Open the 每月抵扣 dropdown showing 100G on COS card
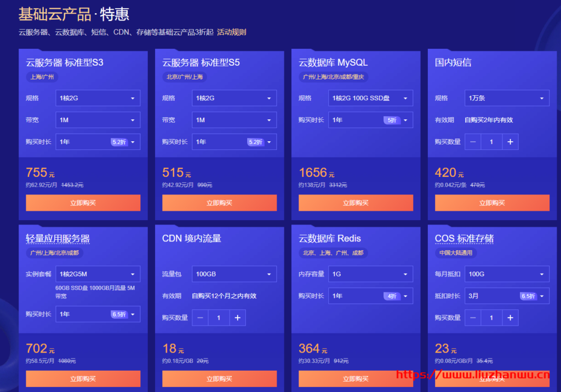The height and width of the screenshot is (392, 561). click(x=507, y=274)
